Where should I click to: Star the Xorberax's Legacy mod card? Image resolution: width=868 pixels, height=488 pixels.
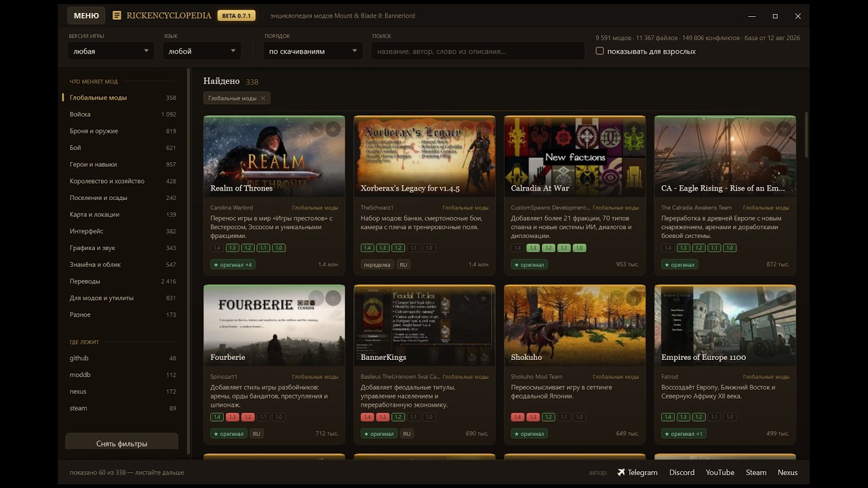(484, 128)
